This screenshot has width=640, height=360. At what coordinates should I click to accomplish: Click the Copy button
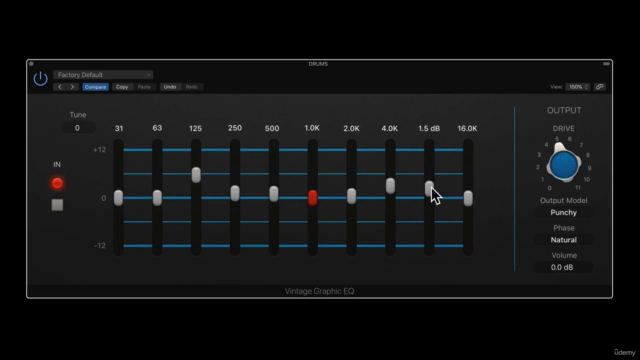122,87
